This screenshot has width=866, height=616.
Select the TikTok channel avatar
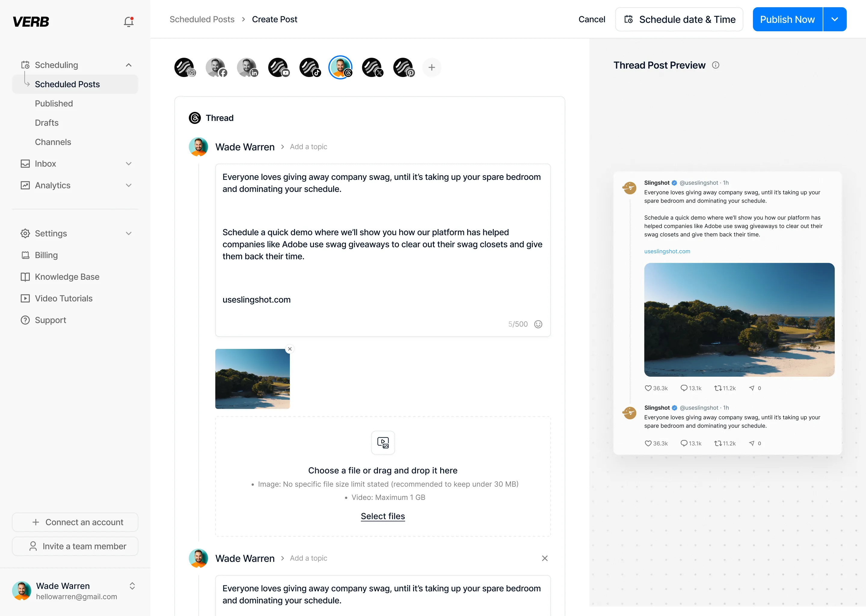[310, 67]
